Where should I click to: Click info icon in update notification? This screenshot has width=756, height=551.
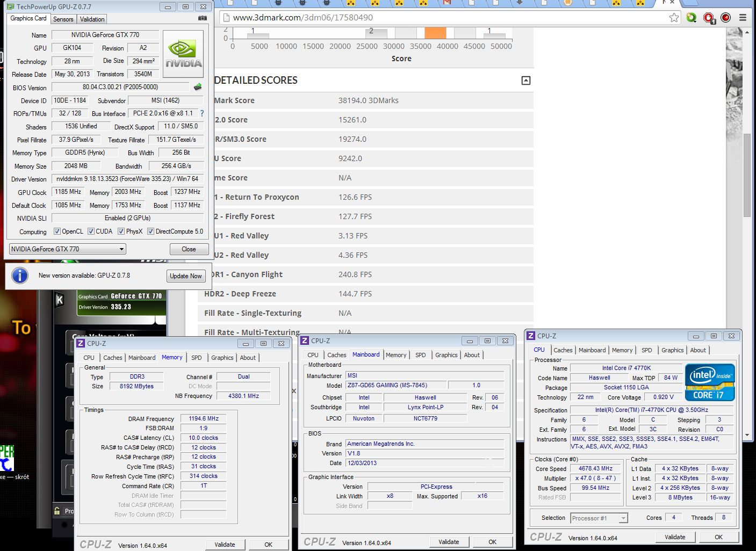20,275
